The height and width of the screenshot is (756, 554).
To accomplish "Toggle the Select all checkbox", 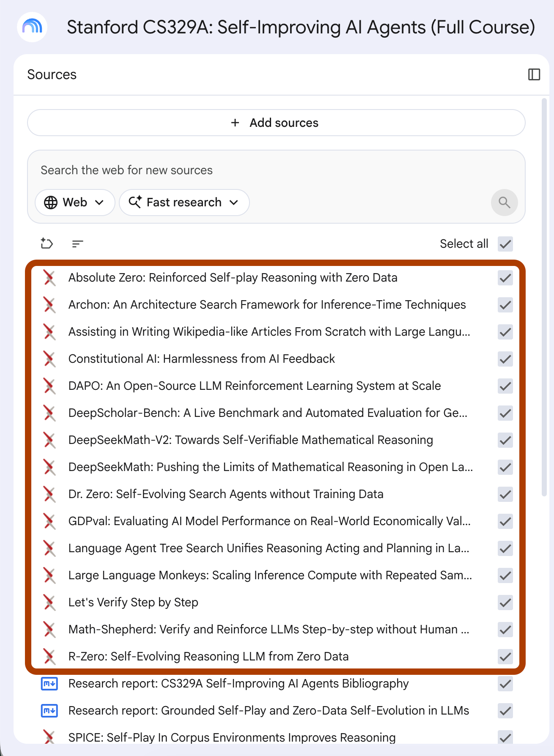I will 505,244.
